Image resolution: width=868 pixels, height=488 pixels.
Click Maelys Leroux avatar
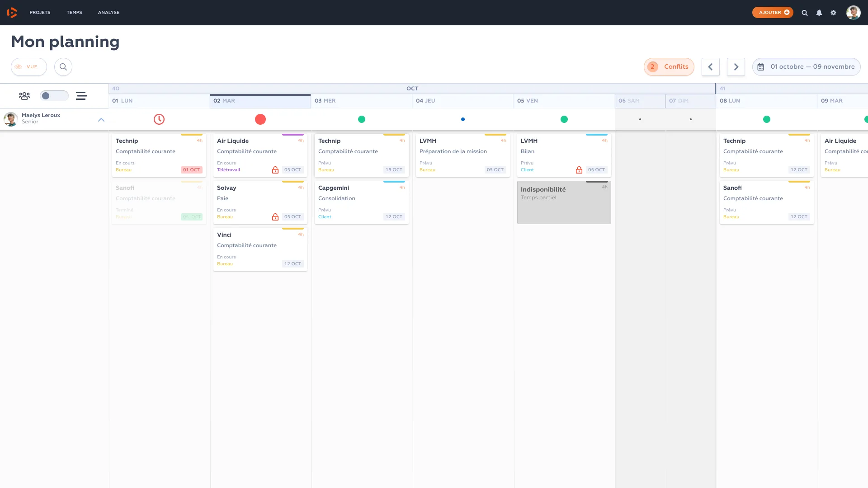click(x=11, y=119)
